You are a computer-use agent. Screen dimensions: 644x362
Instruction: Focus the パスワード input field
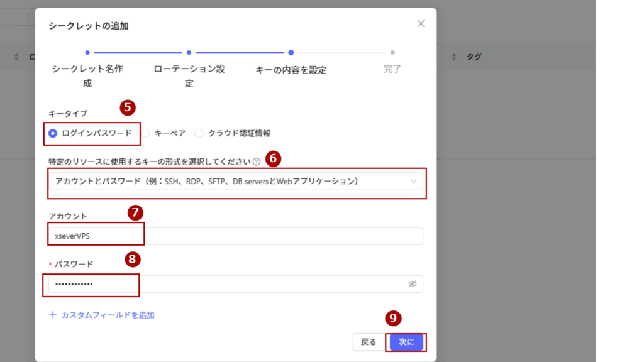226,284
